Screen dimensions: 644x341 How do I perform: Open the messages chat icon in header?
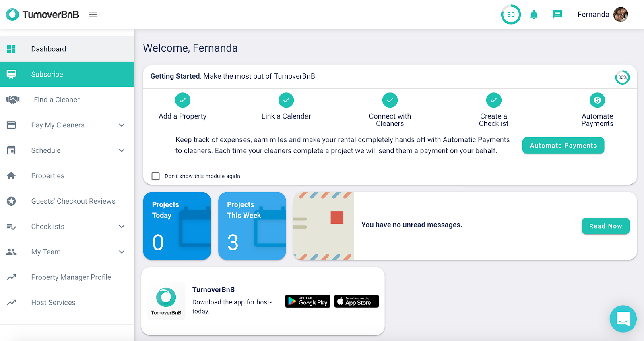tap(557, 15)
